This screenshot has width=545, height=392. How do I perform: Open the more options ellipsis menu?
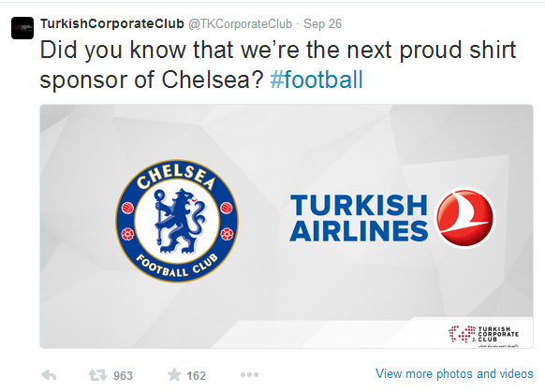point(249,374)
